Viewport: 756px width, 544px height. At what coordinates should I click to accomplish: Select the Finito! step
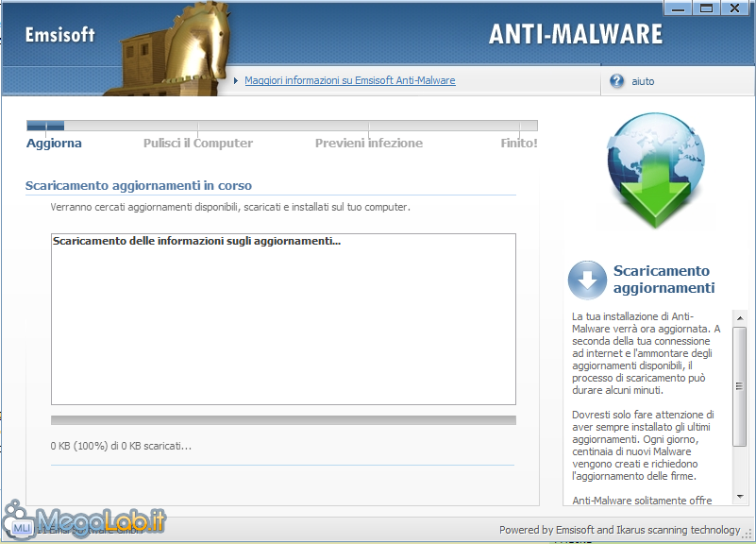point(519,144)
